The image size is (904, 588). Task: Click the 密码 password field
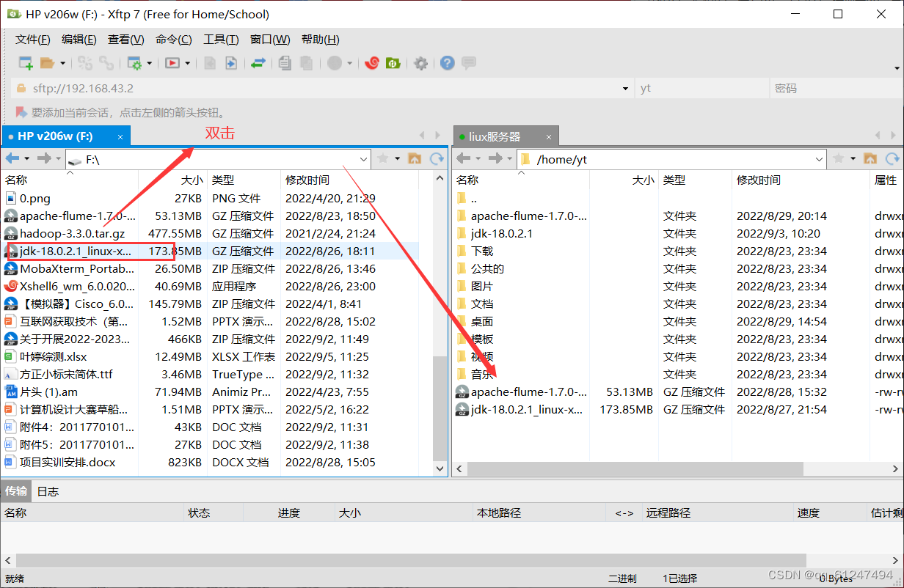click(835, 88)
